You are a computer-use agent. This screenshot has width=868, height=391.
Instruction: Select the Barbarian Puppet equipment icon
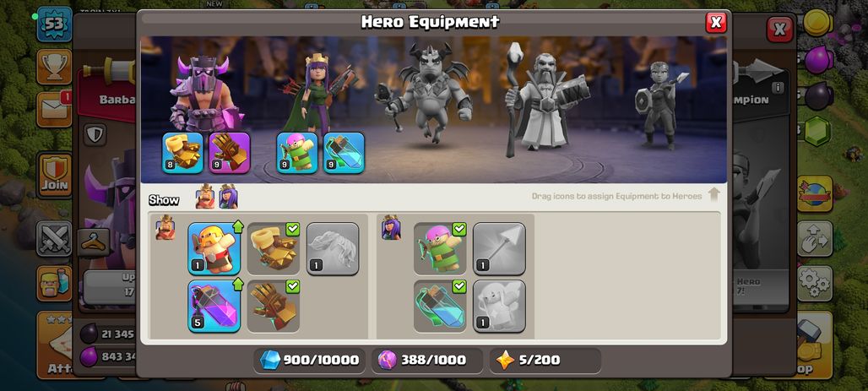point(214,248)
